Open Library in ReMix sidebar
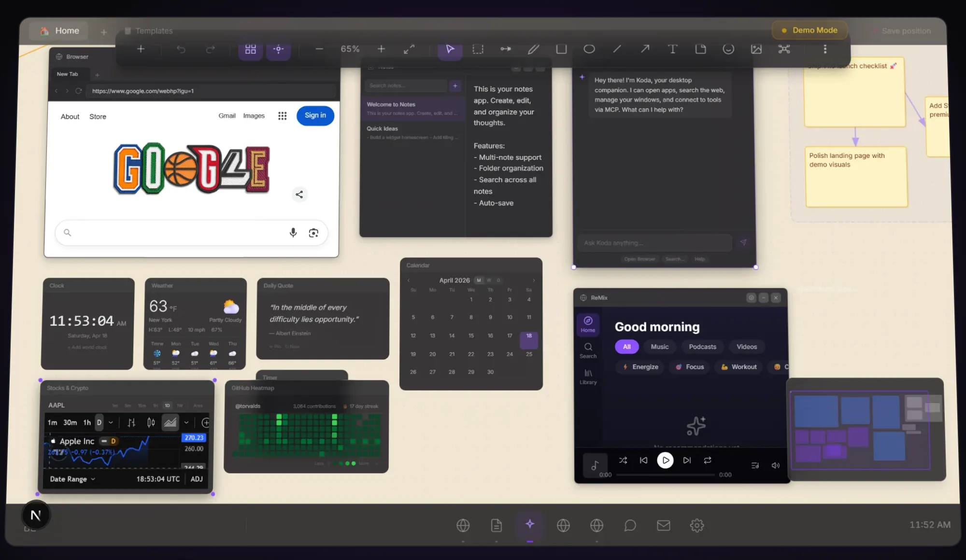Image resolution: width=966 pixels, height=560 pixels. [588, 377]
